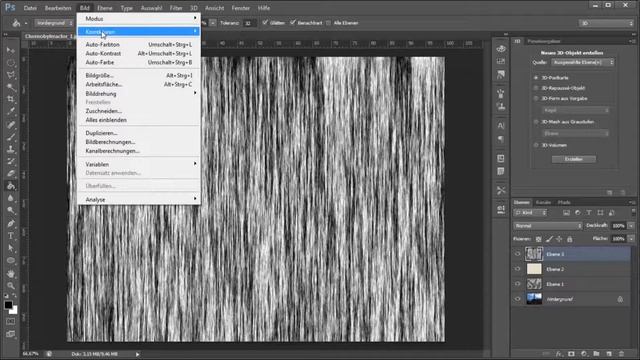Image resolution: width=640 pixels, height=360 pixels.
Task: Select the 3D-Postkarte radio button
Action: click(536, 78)
